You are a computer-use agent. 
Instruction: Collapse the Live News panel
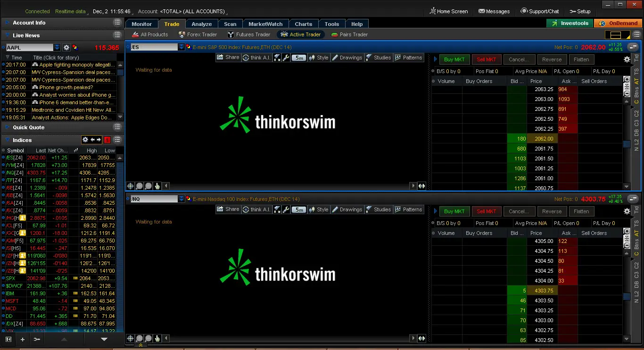pyautogui.click(x=7, y=35)
